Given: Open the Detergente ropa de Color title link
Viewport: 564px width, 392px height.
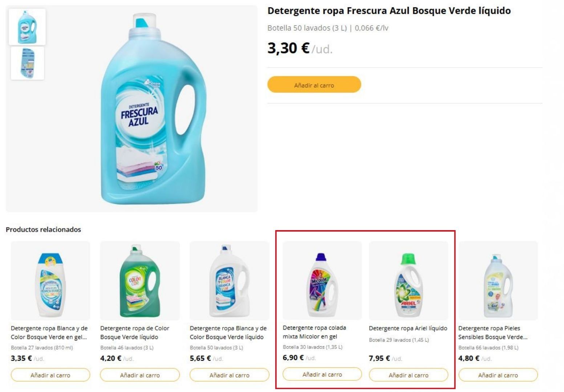Looking at the screenshot, I should click(134, 332).
